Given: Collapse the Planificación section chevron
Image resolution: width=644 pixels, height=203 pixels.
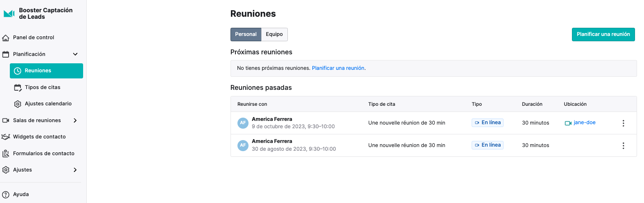Looking at the screenshot, I should click(x=75, y=54).
